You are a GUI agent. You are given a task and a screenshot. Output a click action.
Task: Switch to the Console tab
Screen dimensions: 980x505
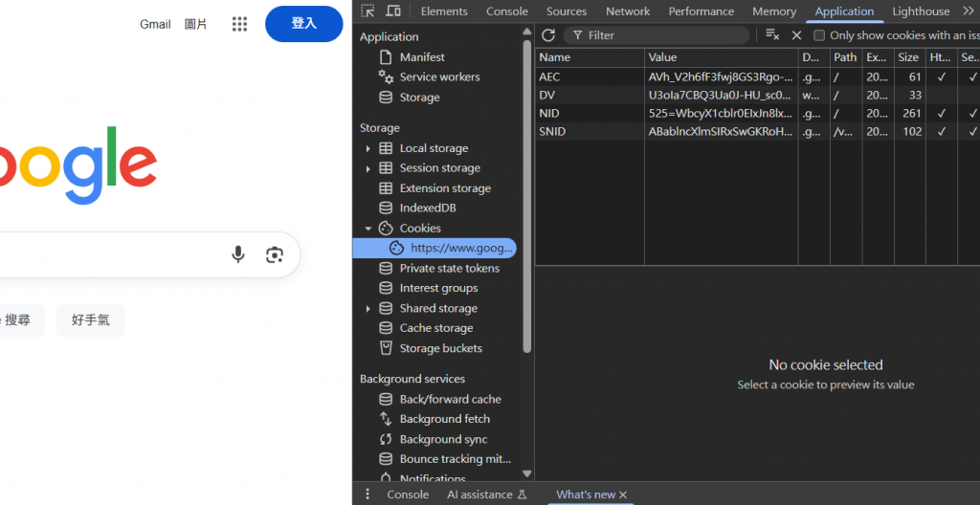507,11
